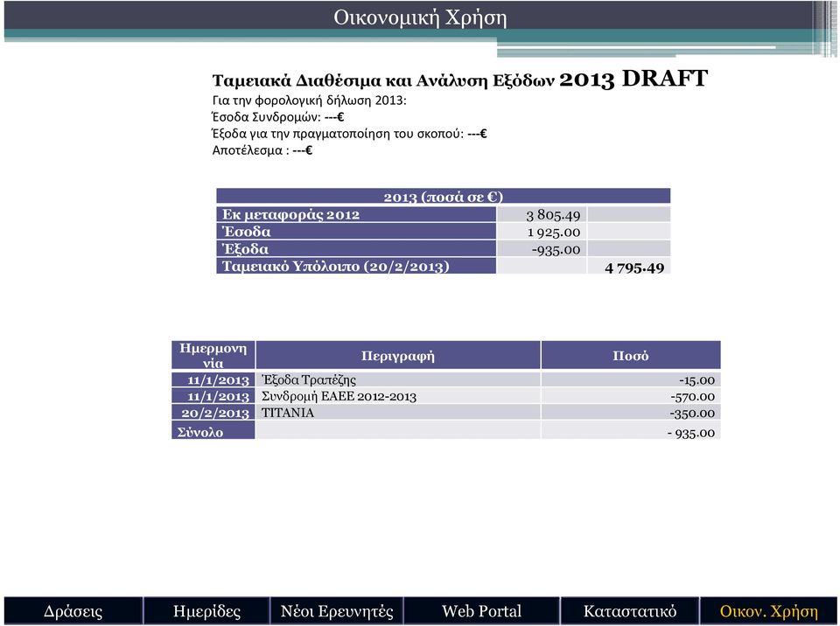Click the 4 795.49 balance value

(629, 267)
